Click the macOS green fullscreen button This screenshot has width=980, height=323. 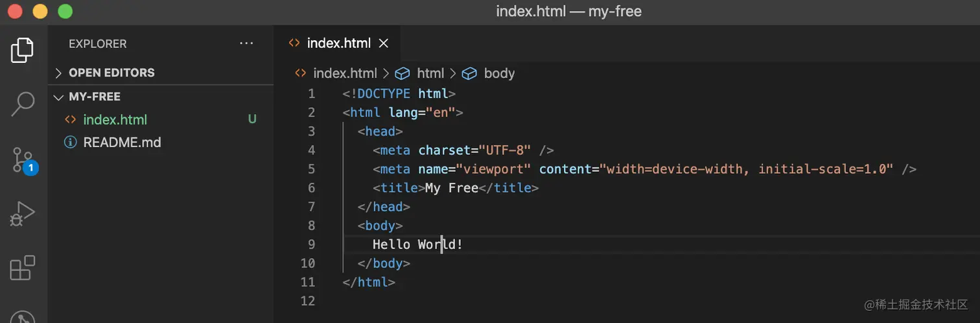point(65,11)
